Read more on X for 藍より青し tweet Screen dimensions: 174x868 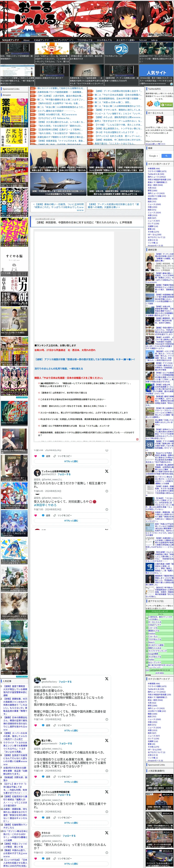(71, 782)
